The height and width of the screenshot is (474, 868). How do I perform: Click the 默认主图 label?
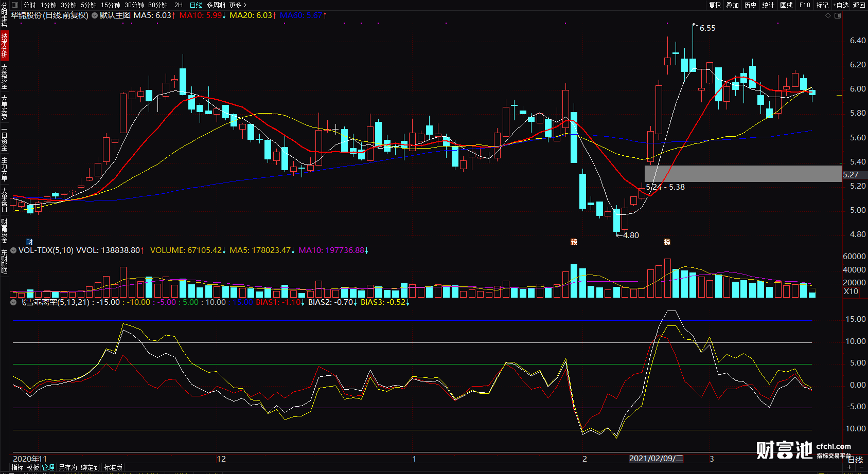point(115,15)
